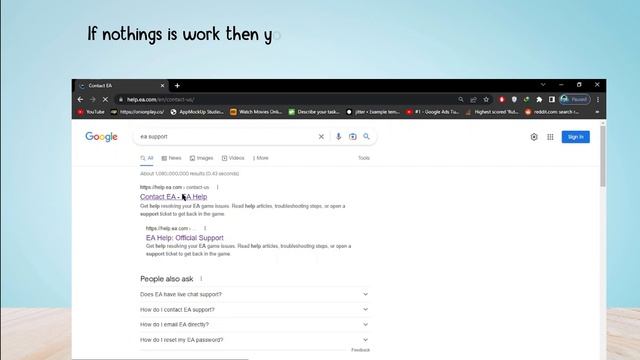Open the Google apps grid
Viewport: 640px width, 360px height.
point(550,137)
